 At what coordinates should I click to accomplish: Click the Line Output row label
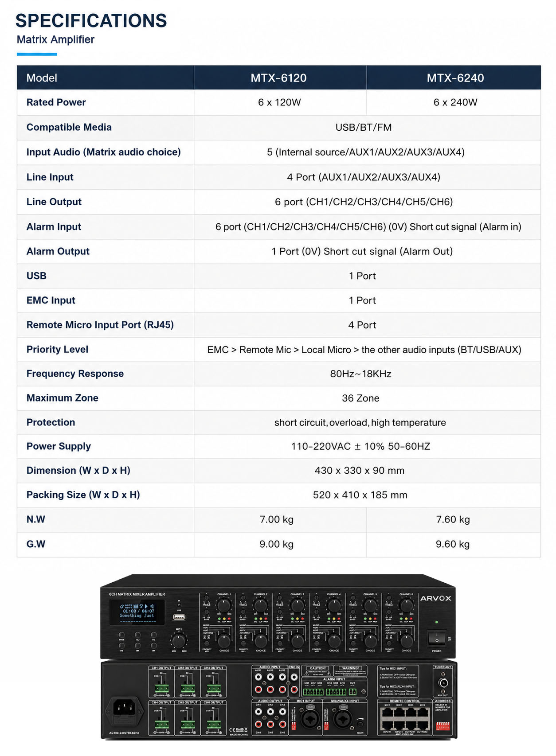click(54, 202)
